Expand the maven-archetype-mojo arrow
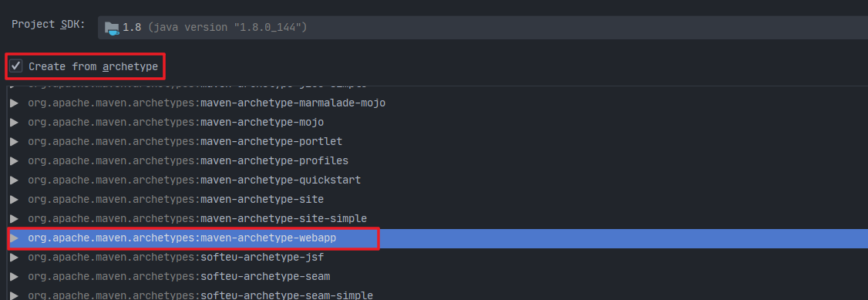This screenshot has width=868, height=300. point(15,123)
